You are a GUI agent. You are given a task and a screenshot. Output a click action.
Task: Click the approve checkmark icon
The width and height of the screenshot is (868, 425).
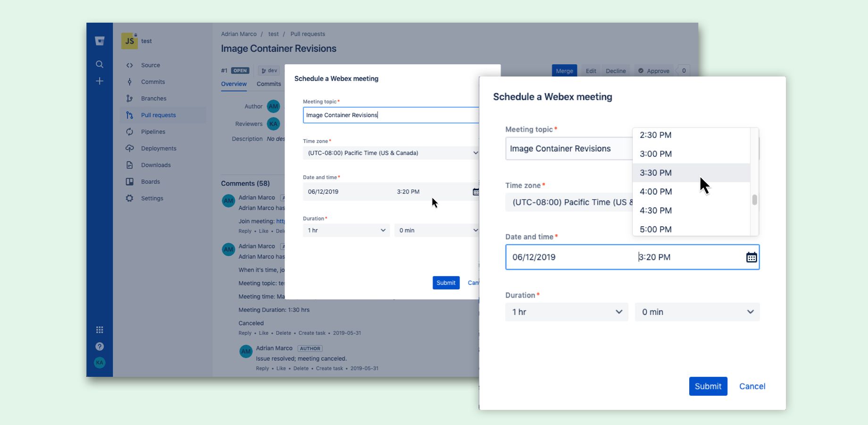(641, 71)
